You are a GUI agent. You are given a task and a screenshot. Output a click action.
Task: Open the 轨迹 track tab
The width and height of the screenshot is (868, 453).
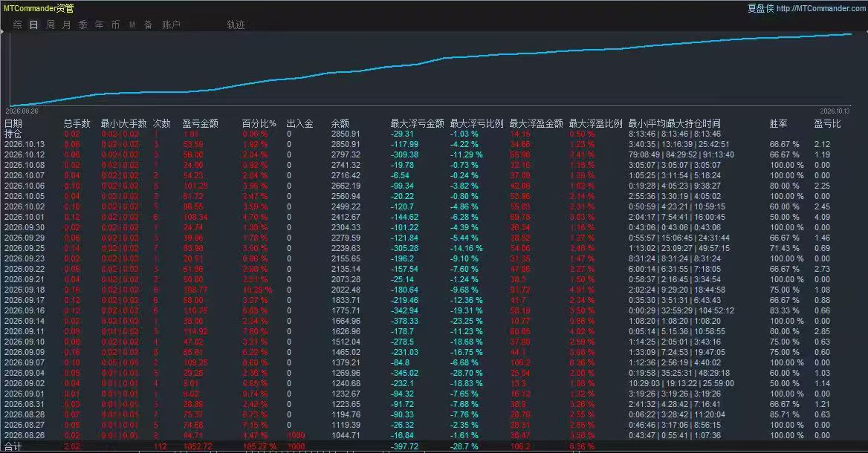pyautogui.click(x=236, y=25)
